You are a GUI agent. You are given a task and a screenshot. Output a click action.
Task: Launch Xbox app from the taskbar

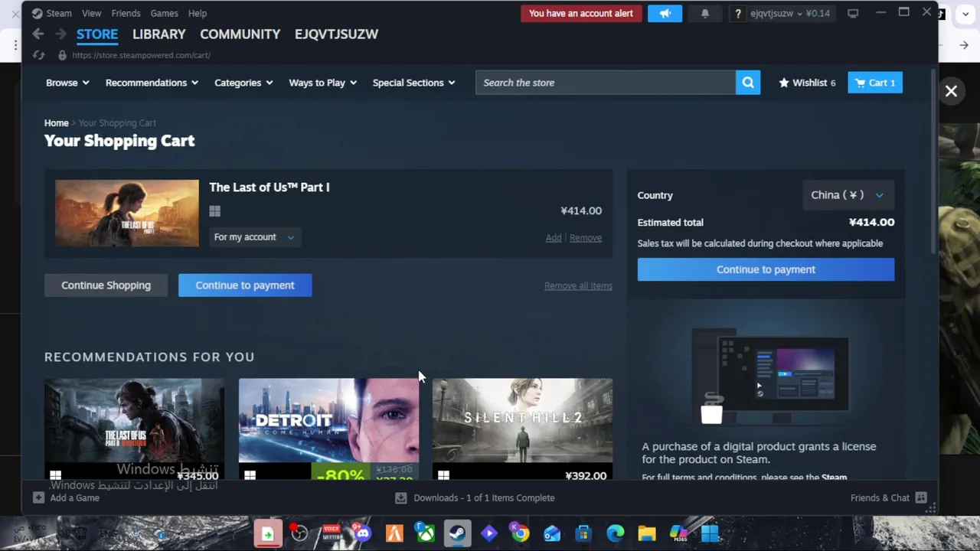point(426,533)
